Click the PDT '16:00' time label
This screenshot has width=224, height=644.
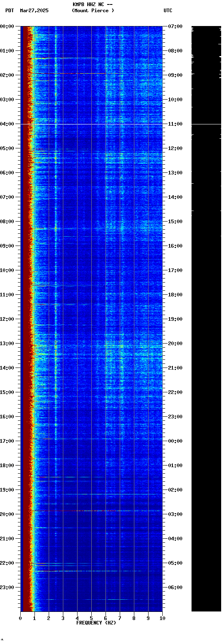7,417
